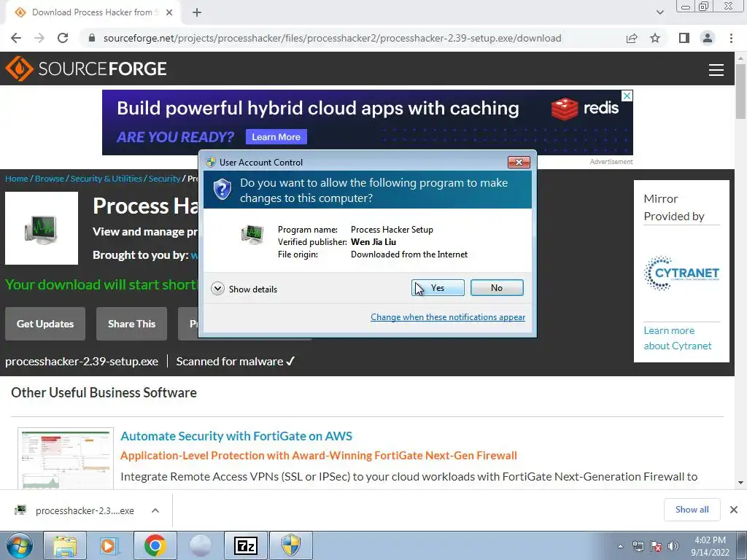
Task: Click the UAC shield taskbar icon
Action: point(291,545)
